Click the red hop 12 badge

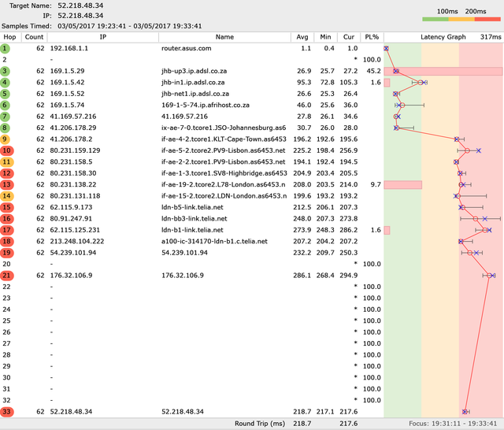pos(6,173)
